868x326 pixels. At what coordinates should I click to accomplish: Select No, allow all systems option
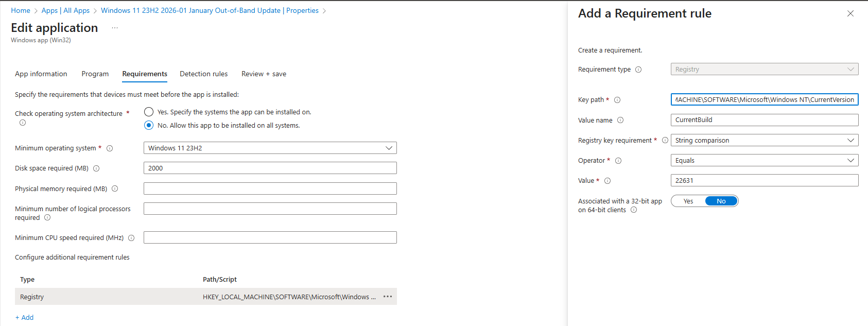[149, 125]
